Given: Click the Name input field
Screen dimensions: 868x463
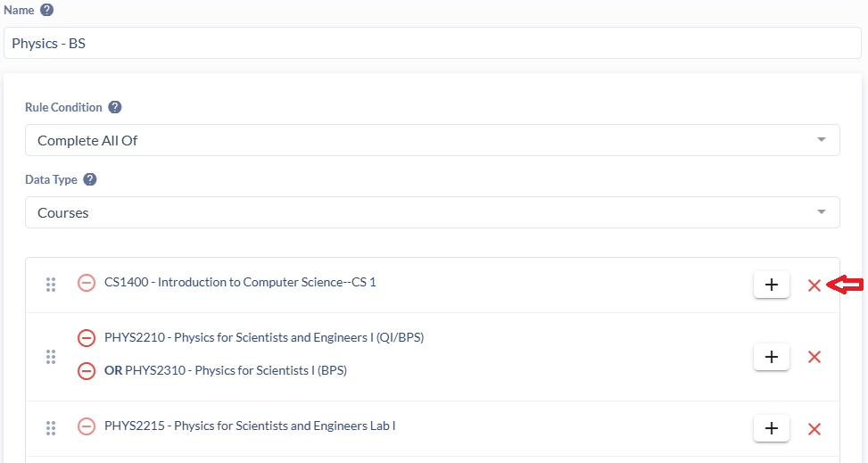Looking at the screenshot, I should [x=433, y=43].
